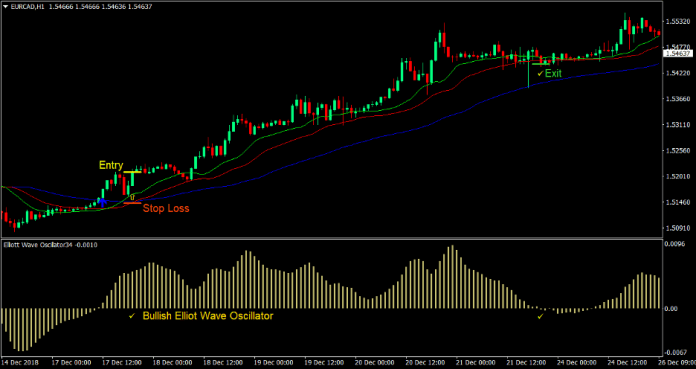Image resolution: width=696 pixels, height=369 pixels.
Task: Click the 17 Dec 12:00 time label
Action: [122, 362]
